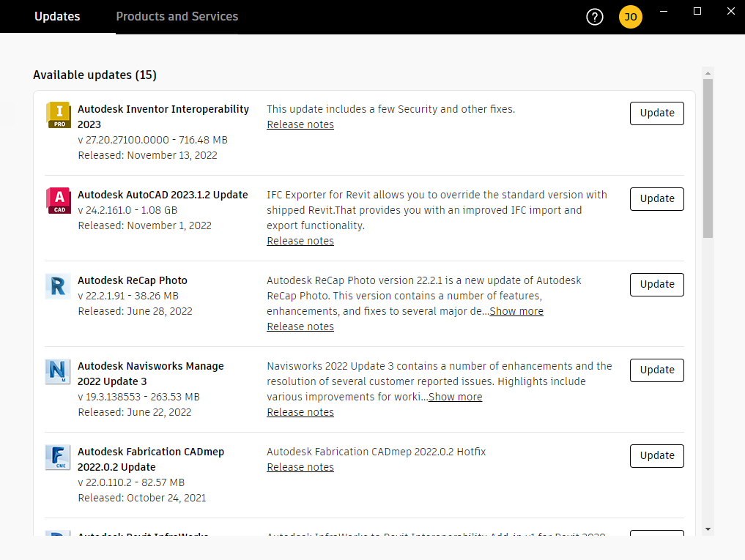
Task: Show more of ReCap Photo description
Action: click(516, 311)
